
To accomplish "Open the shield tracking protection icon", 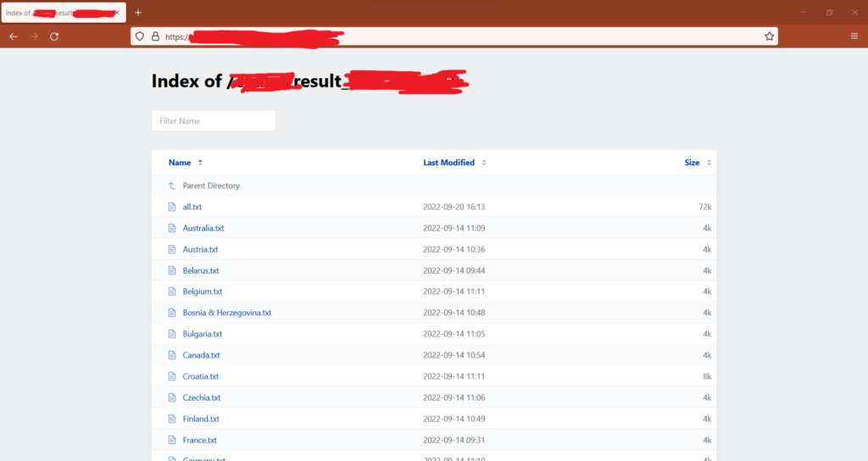I will tap(140, 36).
